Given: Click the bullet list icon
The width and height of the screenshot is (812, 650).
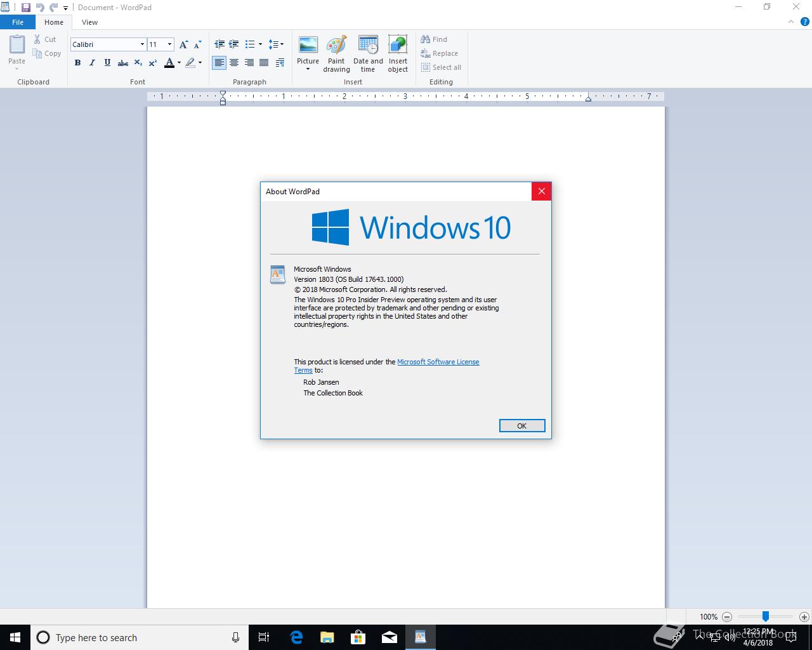Looking at the screenshot, I should click(x=250, y=44).
